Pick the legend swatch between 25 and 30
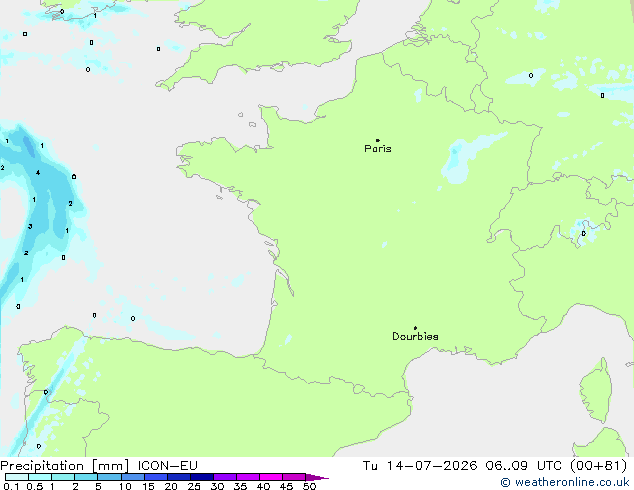Viewport: 634px width, 490px height. (202, 477)
